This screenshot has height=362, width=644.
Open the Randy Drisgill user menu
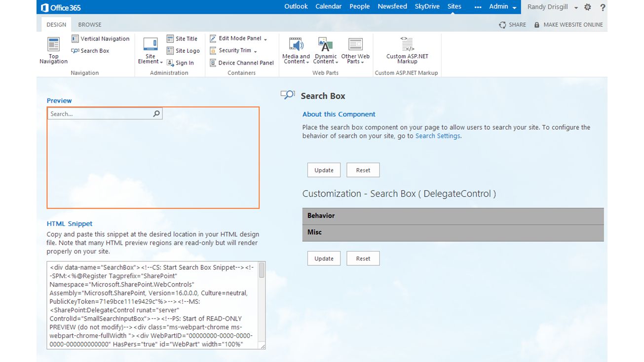pyautogui.click(x=552, y=7)
